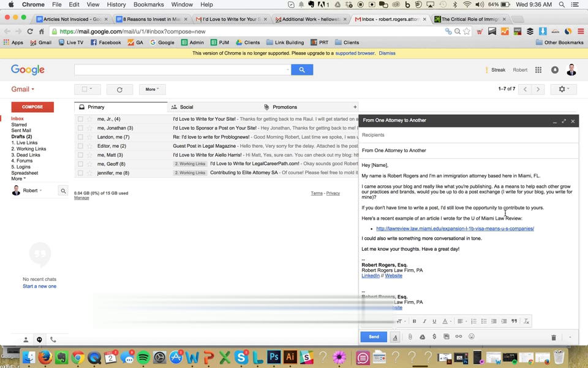This screenshot has width=588, height=368.
Task: Open Spotify from the Dock
Action: click(x=143, y=358)
